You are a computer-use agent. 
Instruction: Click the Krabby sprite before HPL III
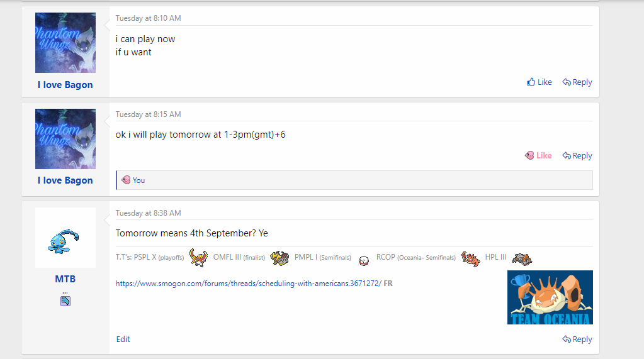pos(470,259)
